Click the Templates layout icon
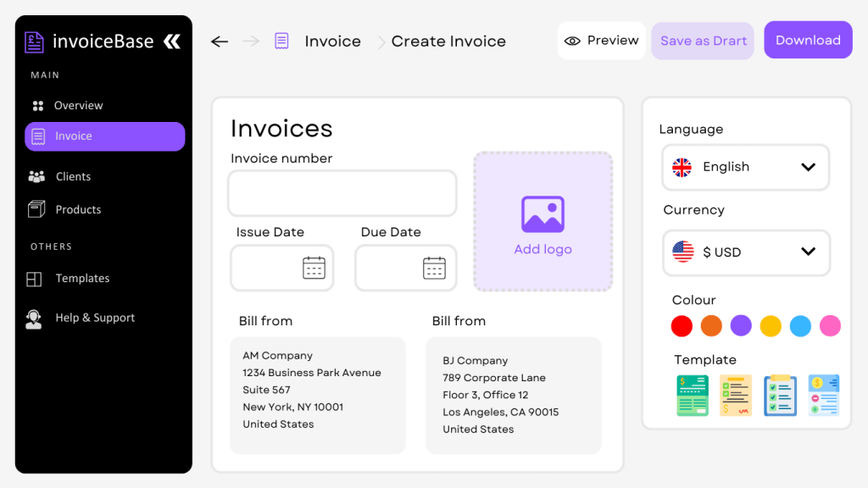Viewport: 868px width, 488px height. click(34, 279)
